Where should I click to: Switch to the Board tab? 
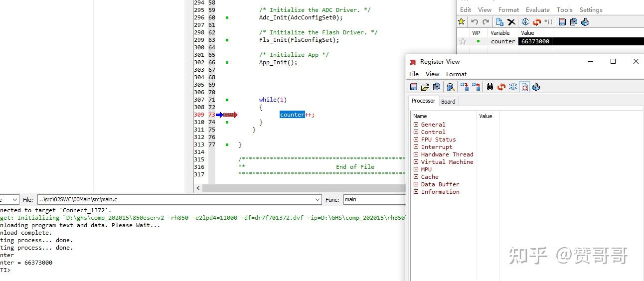(448, 102)
